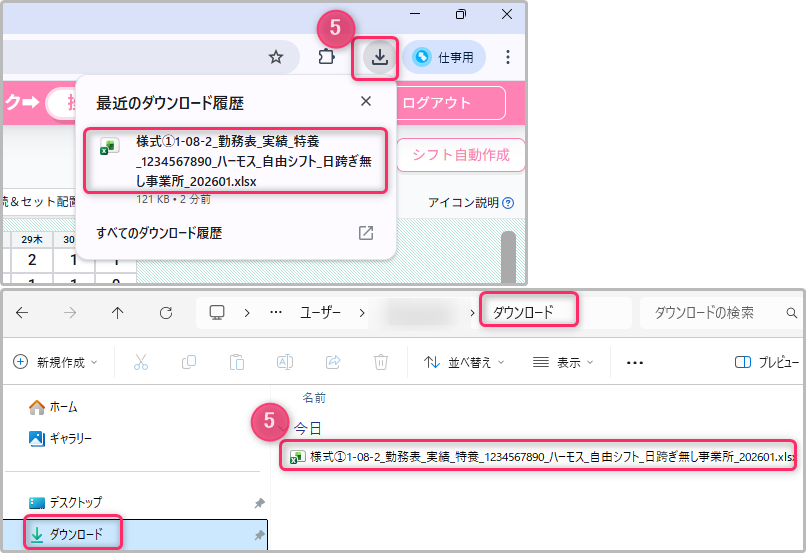Viewport: 811px width, 558px height.
Task: Refresh the Explorer folder view
Action: pyautogui.click(x=166, y=312)
